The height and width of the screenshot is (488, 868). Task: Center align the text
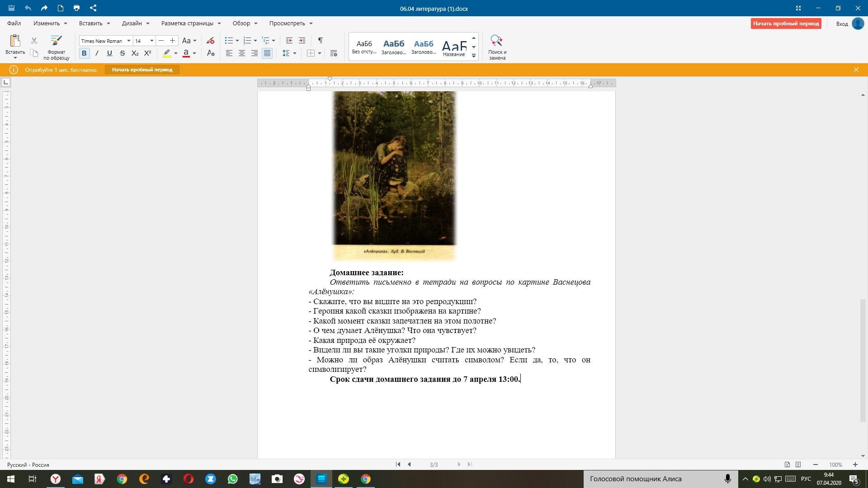tap(242, 53)
